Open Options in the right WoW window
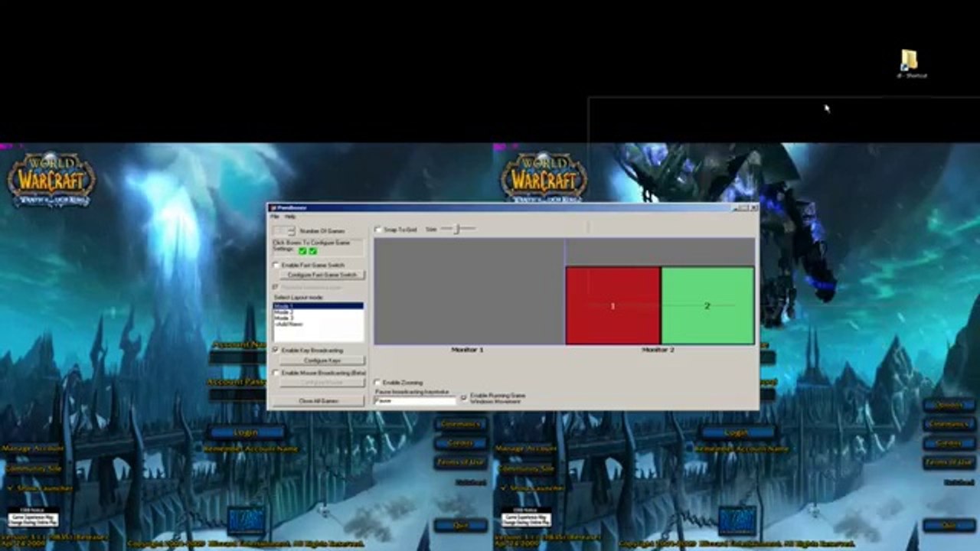This screenshot has width=980, height=551. click(949, 404)
